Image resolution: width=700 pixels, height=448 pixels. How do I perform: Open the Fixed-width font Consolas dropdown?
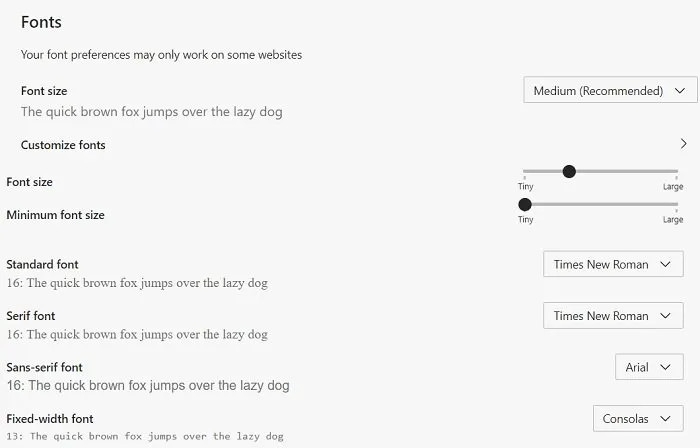638,419
